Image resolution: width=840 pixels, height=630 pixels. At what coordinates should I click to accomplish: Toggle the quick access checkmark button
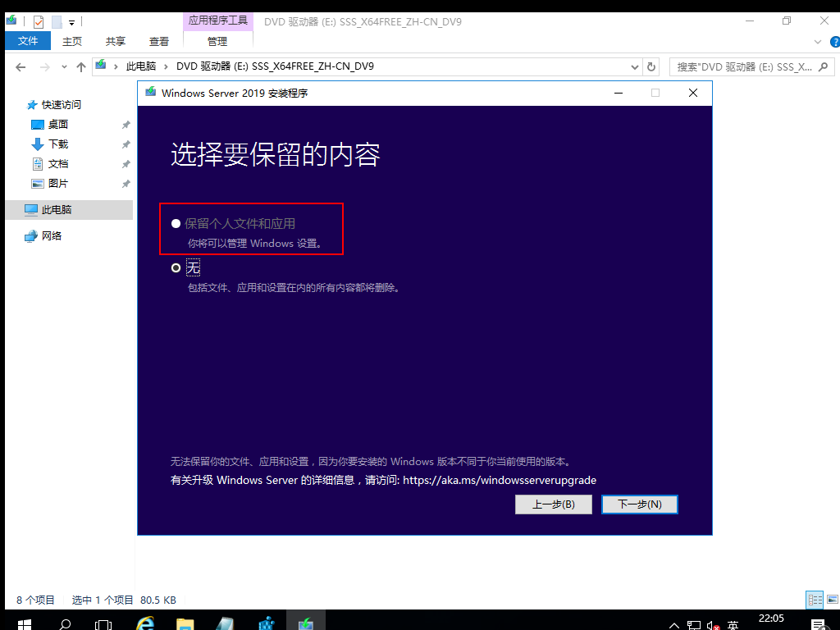38,21
